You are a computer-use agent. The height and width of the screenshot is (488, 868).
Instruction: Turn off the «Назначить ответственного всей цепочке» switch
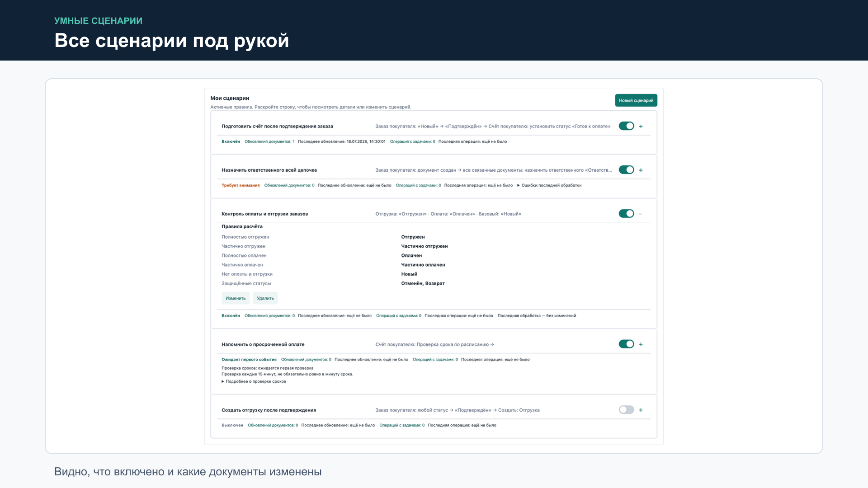(626, 170)
